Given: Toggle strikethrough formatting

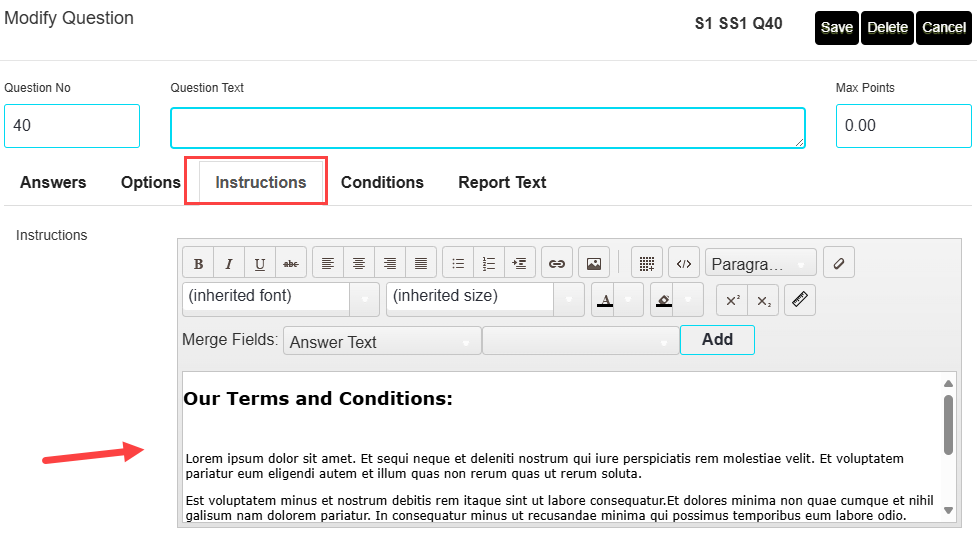Looking at the screenshot, I should click(x=291, y=264).
